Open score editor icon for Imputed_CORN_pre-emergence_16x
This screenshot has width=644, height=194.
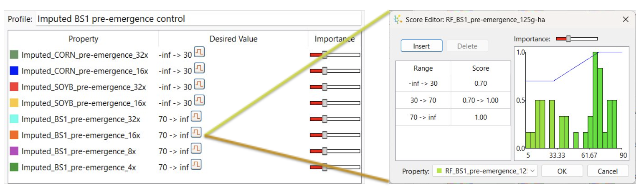[199, 69]
